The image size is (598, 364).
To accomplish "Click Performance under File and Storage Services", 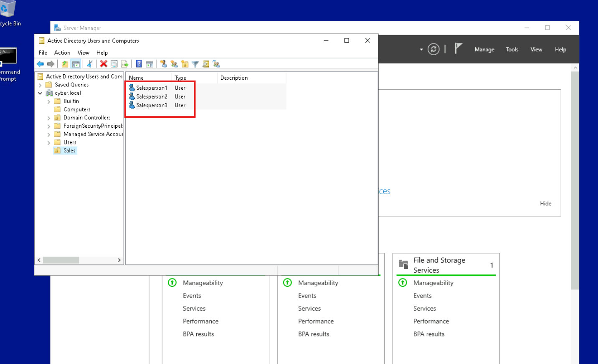I will [x=431, y=321].
